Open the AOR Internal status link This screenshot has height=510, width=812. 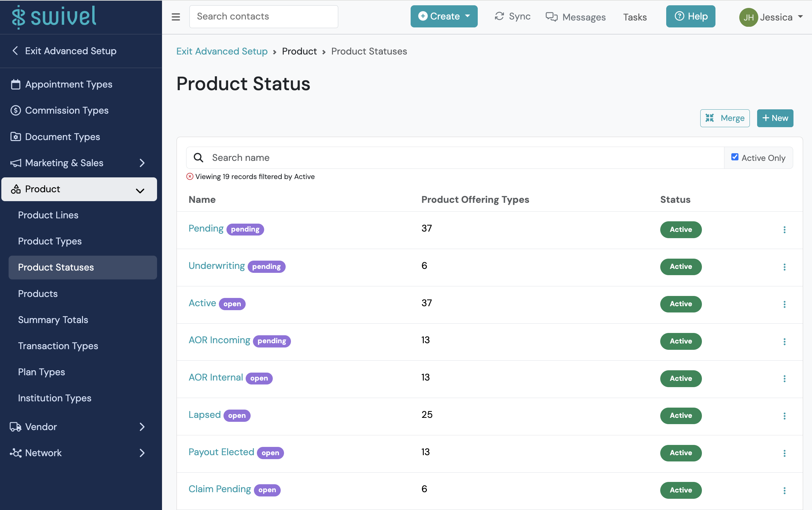point(216,377)
